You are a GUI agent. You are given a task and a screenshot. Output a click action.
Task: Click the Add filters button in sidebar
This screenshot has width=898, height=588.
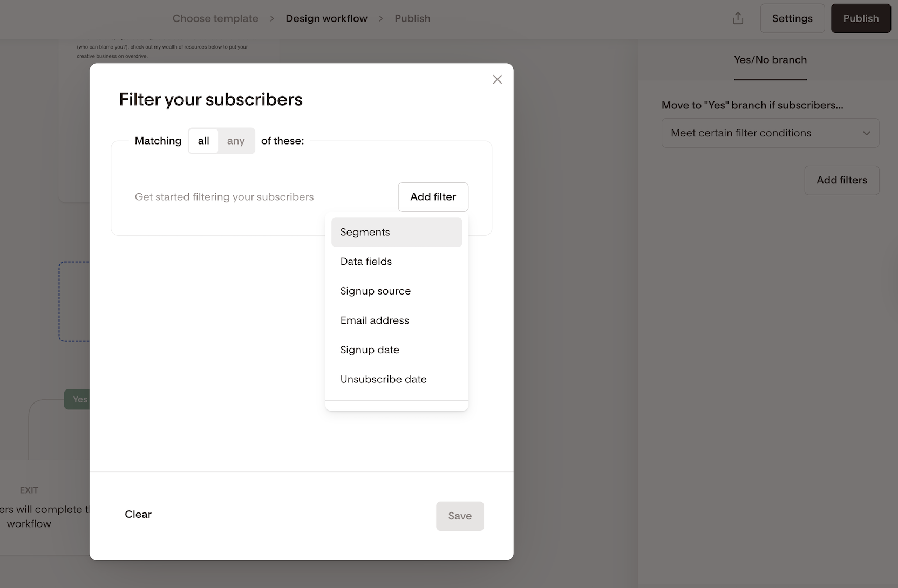(x=841, y=180)
